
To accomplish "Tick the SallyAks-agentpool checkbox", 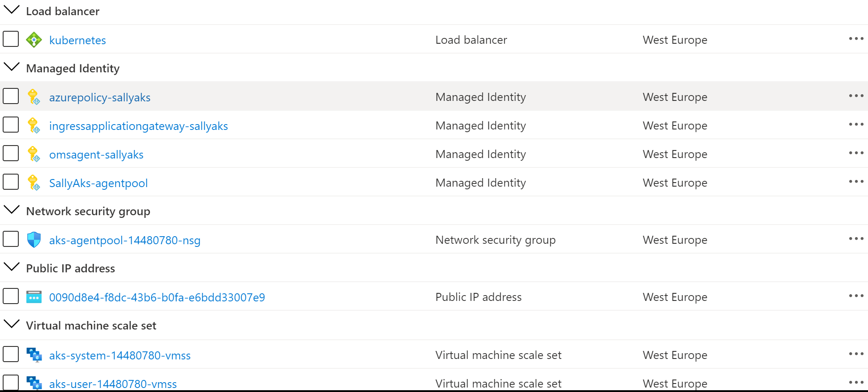I will point(11,182).
